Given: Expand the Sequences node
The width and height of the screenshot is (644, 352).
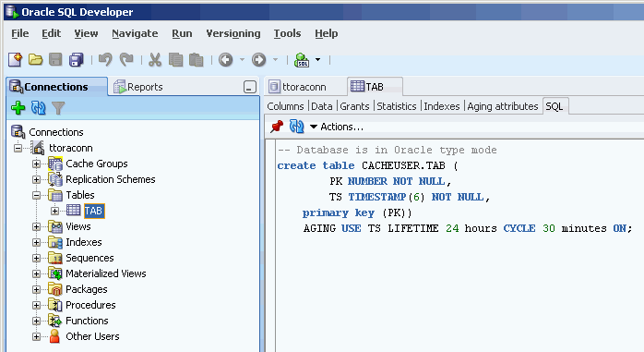Looking at the screenshot, I should click(x=36, y=259).
